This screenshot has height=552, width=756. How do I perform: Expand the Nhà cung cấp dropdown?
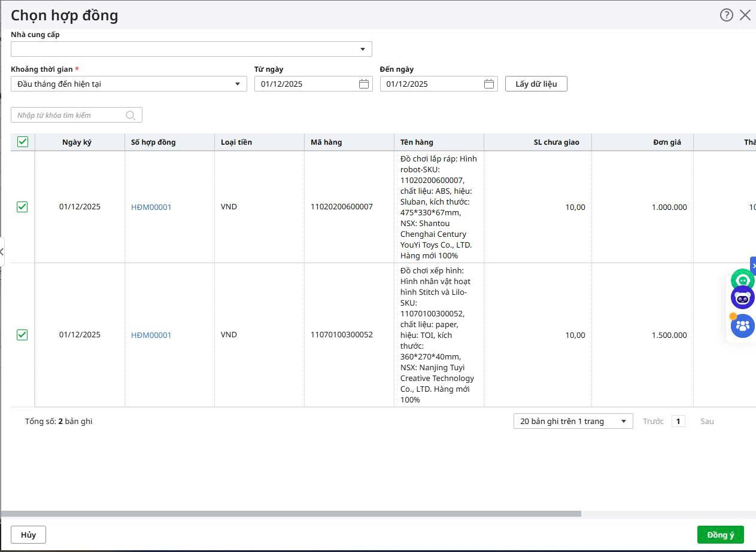362,49
